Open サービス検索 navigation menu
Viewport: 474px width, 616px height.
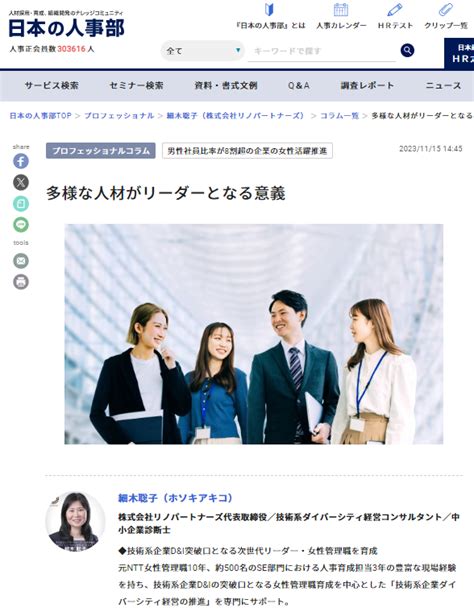pos(51,86)
